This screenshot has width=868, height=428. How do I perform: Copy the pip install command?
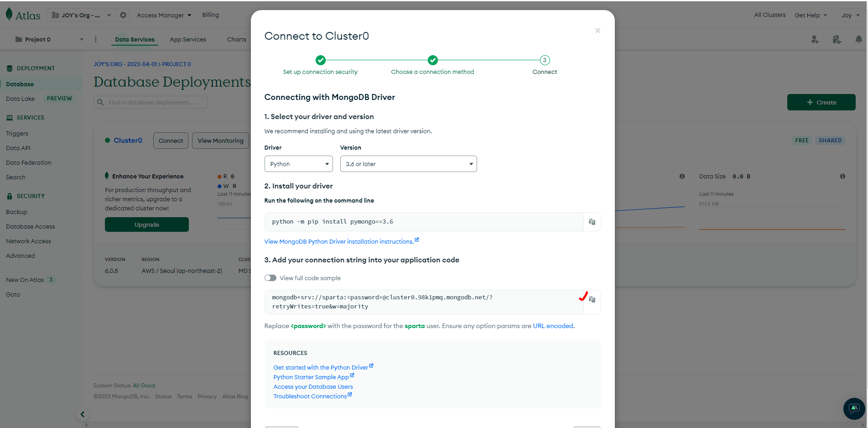click(x=592, y=222)
